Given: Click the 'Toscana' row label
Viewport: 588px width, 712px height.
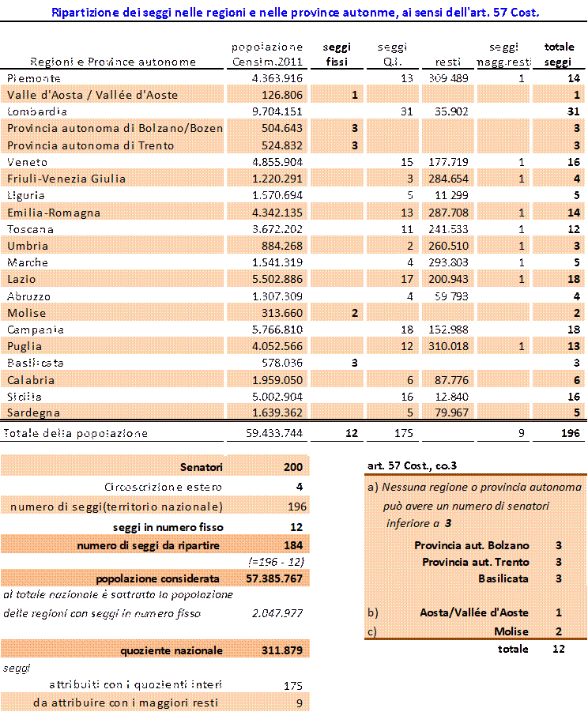Looking at the screenshot, I should coord(30,229).
